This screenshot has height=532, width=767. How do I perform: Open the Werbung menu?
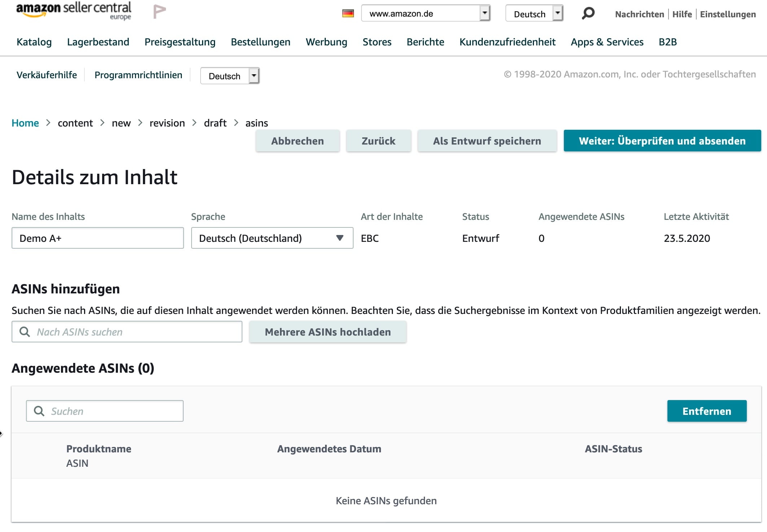coord(326,42)
